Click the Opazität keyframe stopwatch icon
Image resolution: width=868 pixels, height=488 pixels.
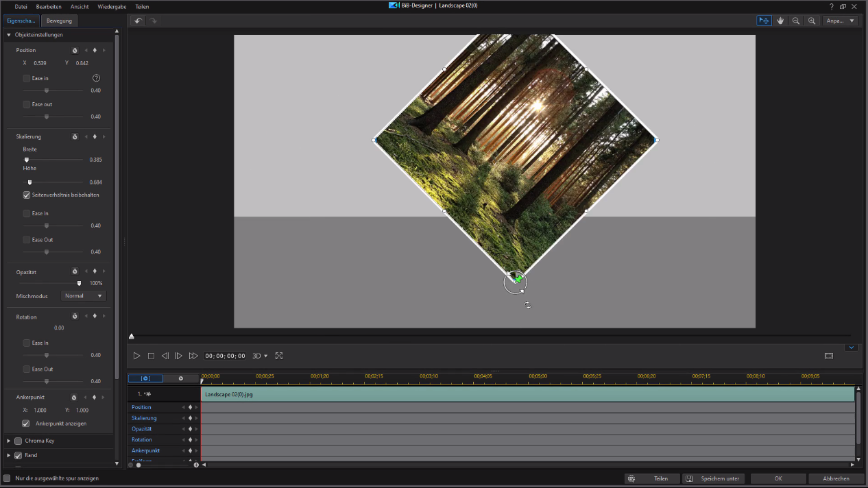[75, 271]
